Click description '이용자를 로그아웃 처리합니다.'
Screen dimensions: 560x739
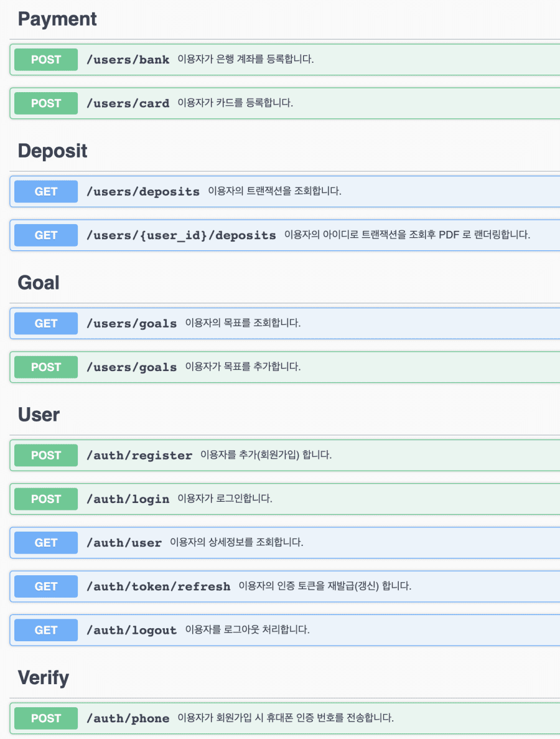[x=247, y=629]
